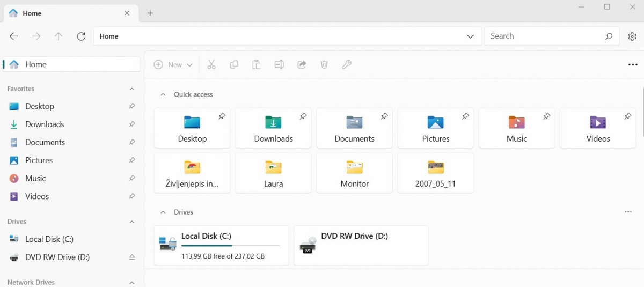Click the search magnifier icon
Screen dimensions: 644x287
click(609, 36)
